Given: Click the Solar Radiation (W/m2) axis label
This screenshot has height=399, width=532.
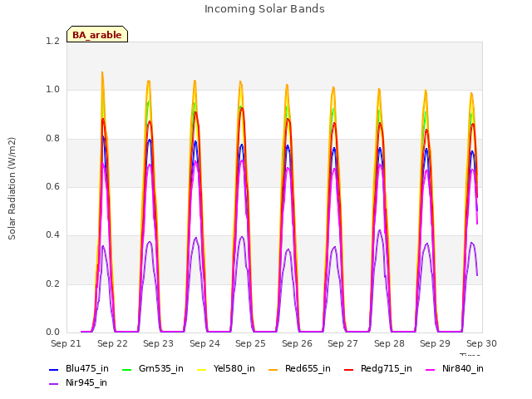Looking at the screenshot, I should coord(12,189).
